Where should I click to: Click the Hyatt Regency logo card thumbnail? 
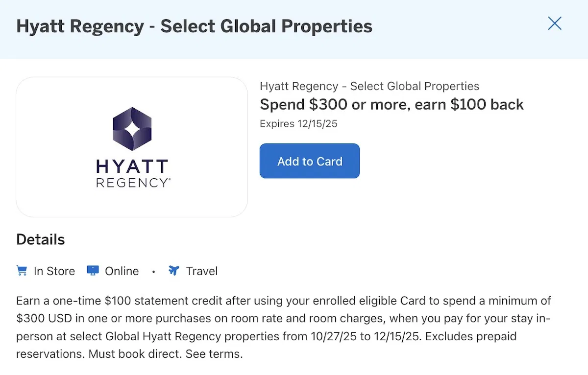coord(131,147)
